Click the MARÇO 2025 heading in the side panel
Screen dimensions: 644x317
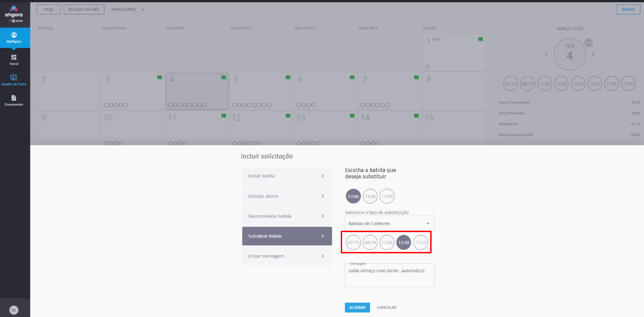click(x=569, y=28)
